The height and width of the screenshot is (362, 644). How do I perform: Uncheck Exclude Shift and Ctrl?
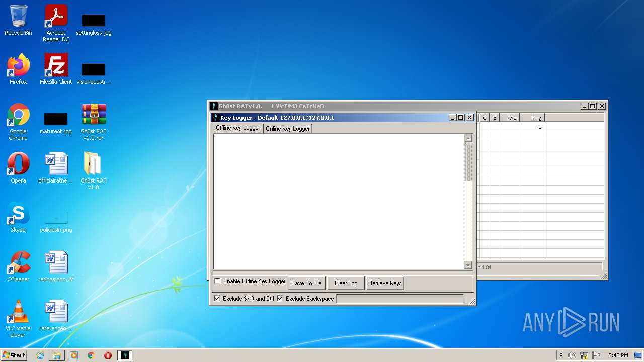tap(217, 299)
